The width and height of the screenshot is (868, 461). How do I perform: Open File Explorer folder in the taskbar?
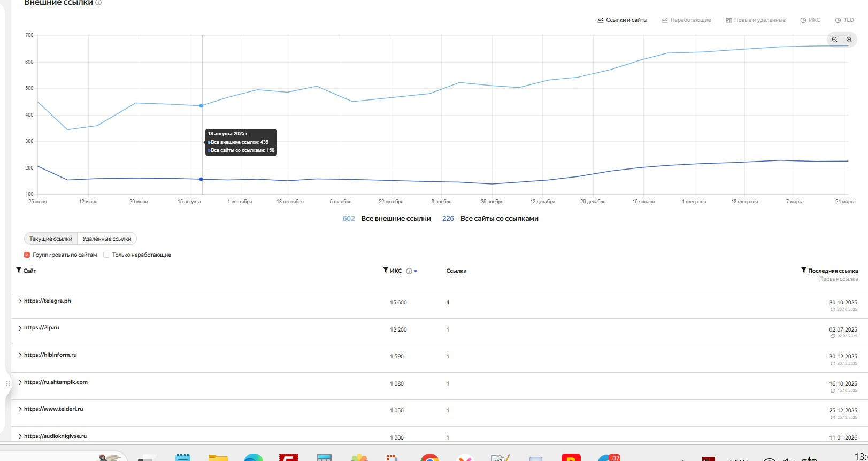[x=218, y=457]
